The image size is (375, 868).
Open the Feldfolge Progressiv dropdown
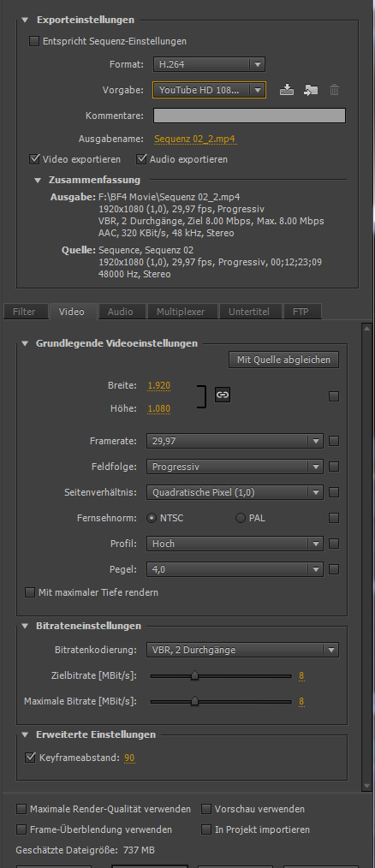(235, 467)
